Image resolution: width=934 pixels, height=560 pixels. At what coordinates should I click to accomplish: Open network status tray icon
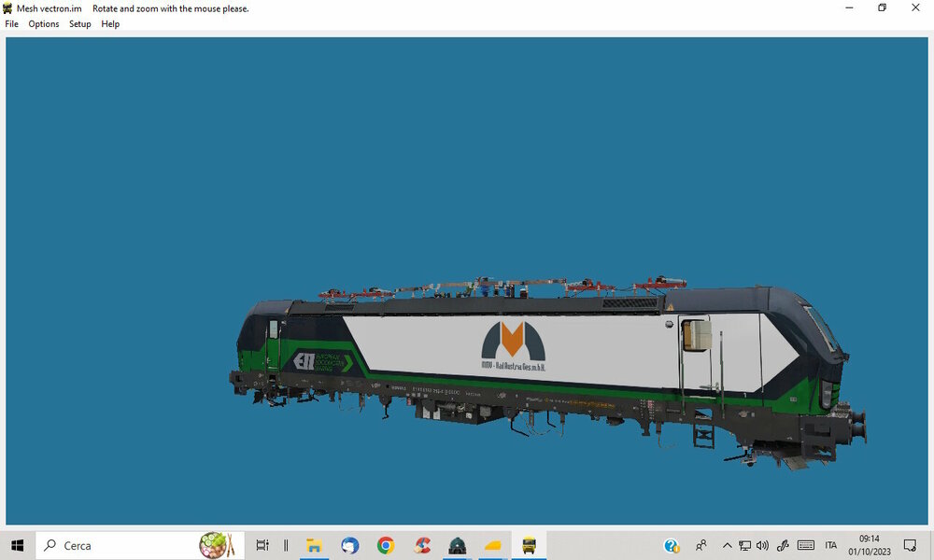(x=744, y=545)
